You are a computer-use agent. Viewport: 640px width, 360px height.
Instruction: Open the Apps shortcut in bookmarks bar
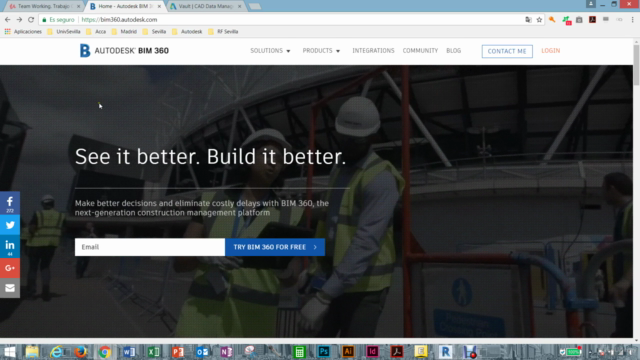23,31
